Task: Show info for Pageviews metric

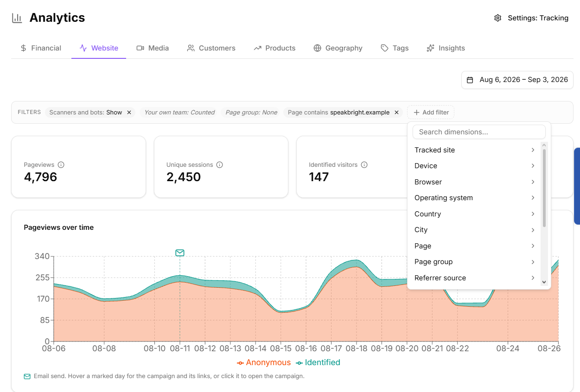Action: 61,164
